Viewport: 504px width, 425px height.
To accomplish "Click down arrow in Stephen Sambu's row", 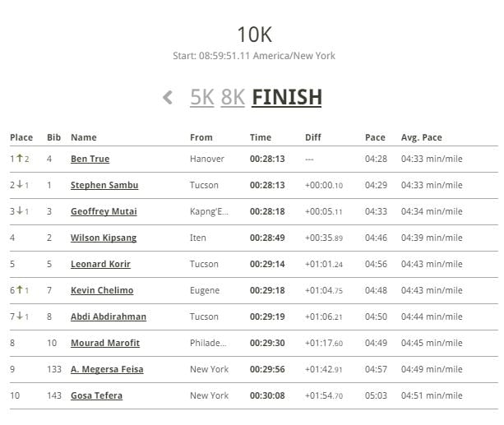I will [x=20, y=184].
